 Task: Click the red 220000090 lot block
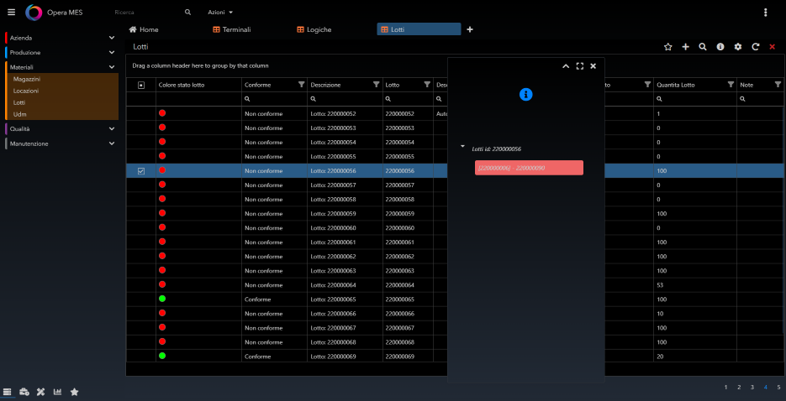coord(529,168)
